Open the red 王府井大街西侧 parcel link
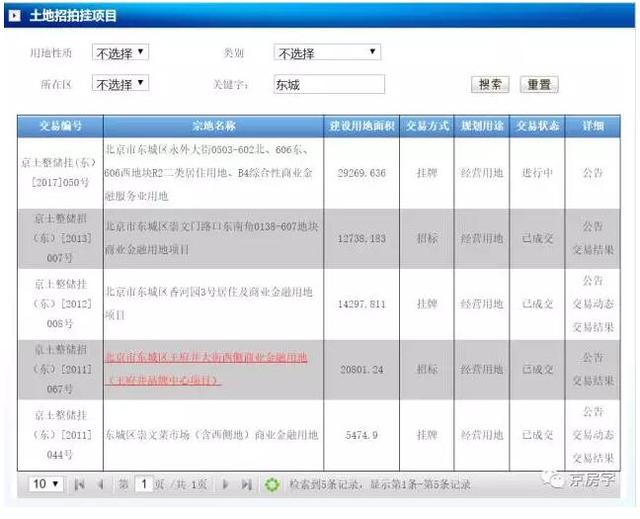 pyautogui.click(x=207, y=369)
